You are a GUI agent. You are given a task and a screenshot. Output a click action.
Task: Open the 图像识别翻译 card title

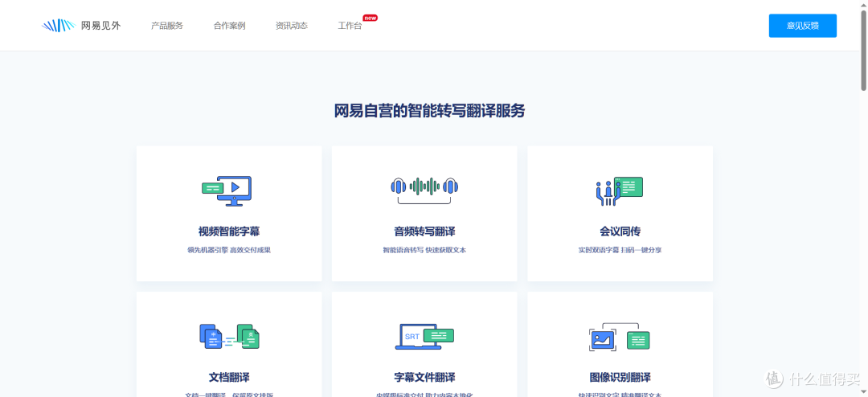click(620, 378)
